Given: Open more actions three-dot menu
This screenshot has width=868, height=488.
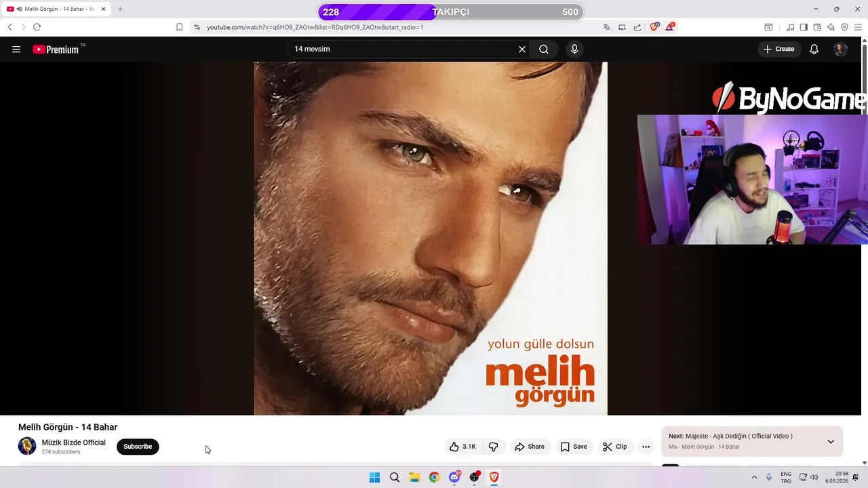Looking at the screenshot, I should pyautogui.click(x=646, y=447).
